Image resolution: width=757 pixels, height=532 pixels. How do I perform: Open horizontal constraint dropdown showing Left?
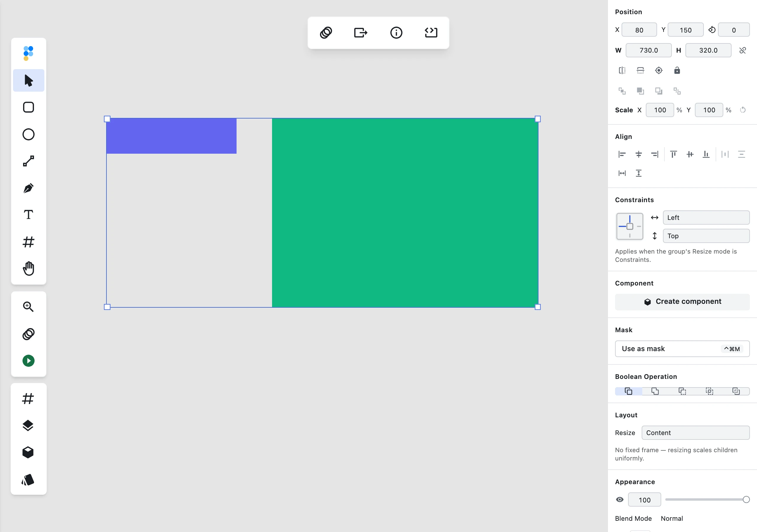(x=706, y=218)
